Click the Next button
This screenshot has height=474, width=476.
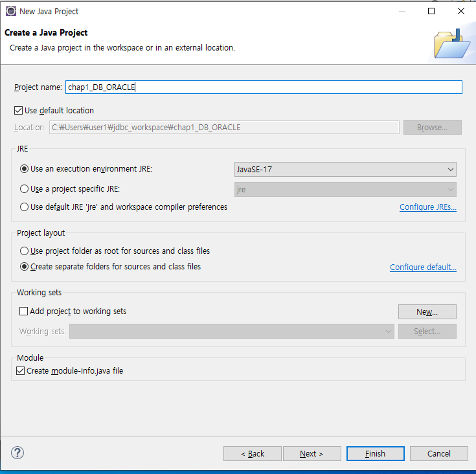pos(312,453)
